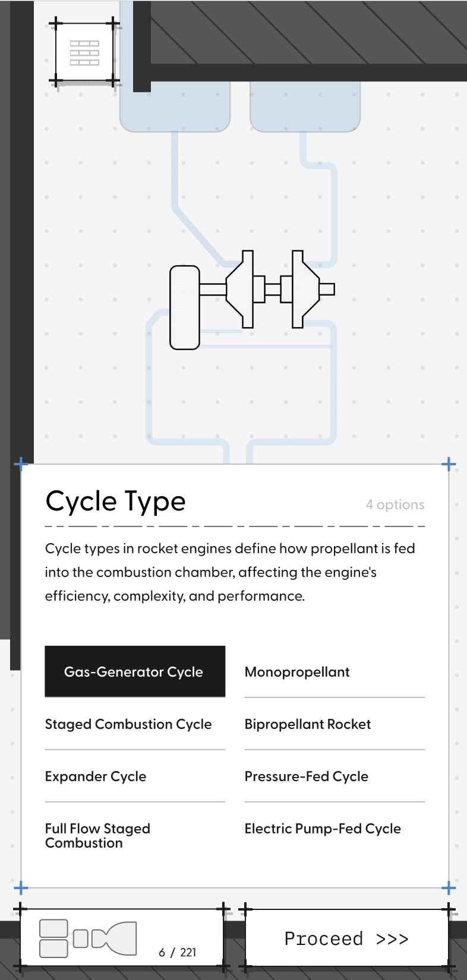Click the highlighted Gas-Generator Cycle button
The image size is (467, 980).
click(x=135, y=671)
